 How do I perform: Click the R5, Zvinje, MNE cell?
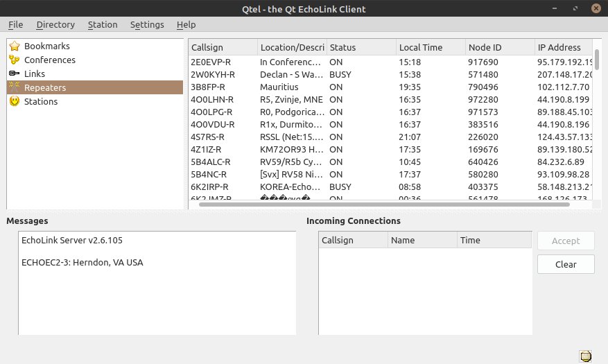coord(291,99)
